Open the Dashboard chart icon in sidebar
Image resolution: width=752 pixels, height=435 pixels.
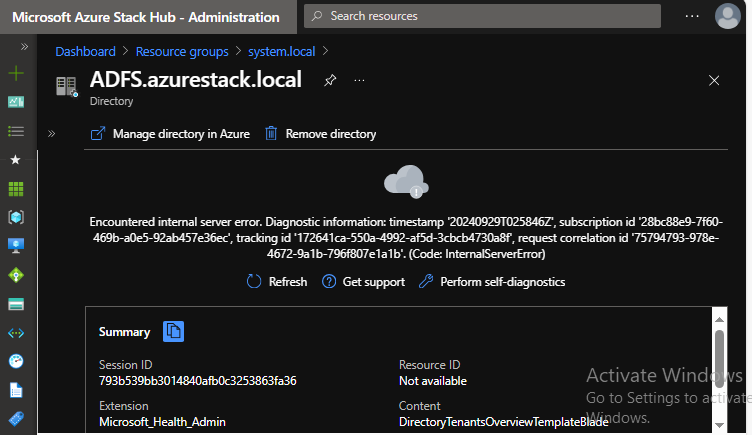coord(16,102)
